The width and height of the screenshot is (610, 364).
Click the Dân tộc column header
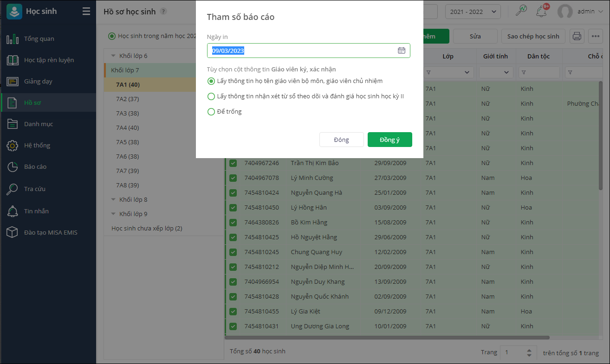coord(539,56)
